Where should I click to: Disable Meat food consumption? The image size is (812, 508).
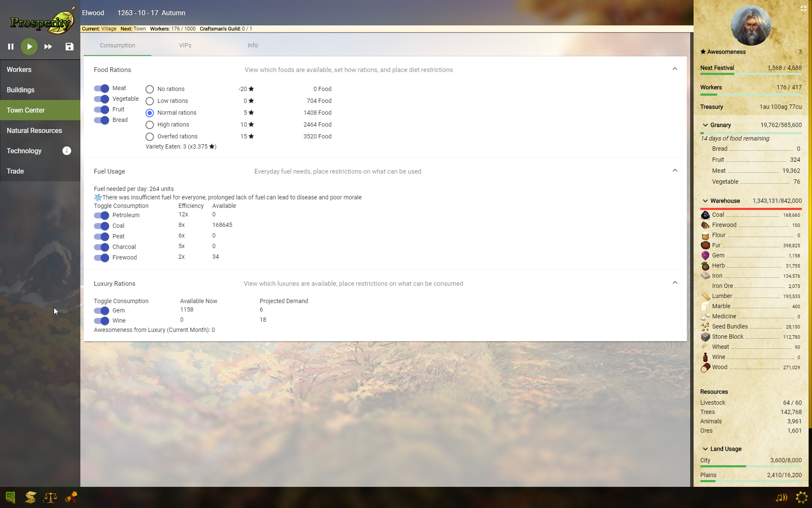(101, 88)
